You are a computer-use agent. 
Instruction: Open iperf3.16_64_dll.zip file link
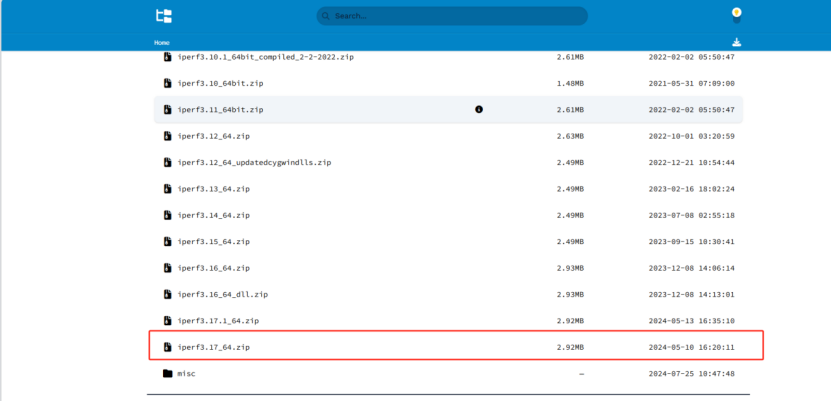tap(223, 294)
